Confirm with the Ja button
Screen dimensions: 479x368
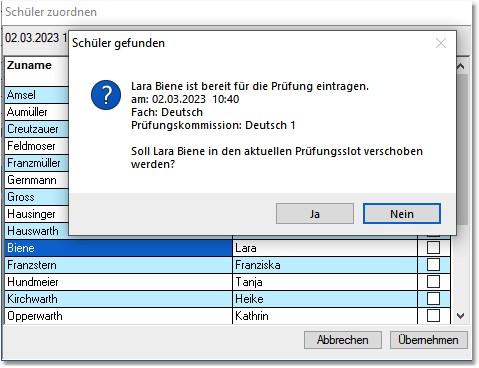[x=315, y=214]
